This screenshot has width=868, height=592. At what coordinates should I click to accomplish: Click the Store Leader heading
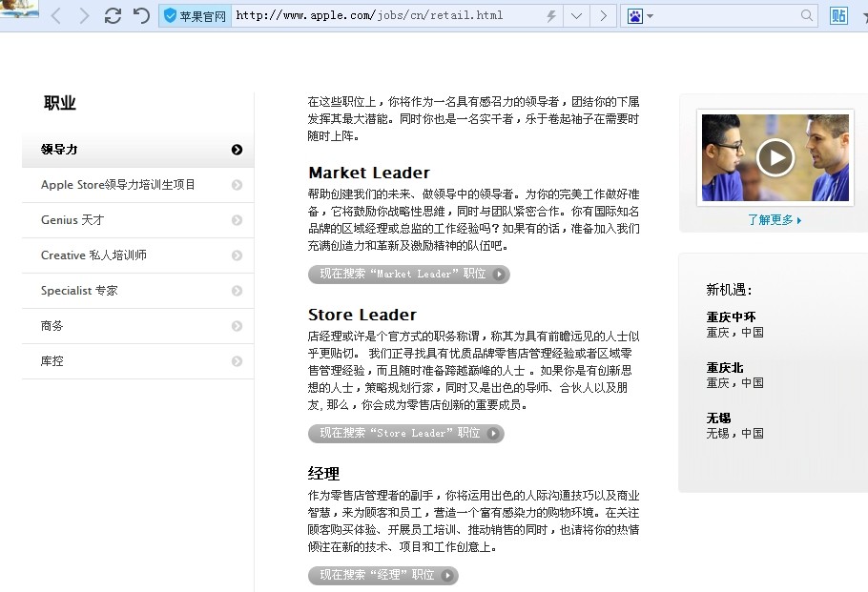click(362, 315)
